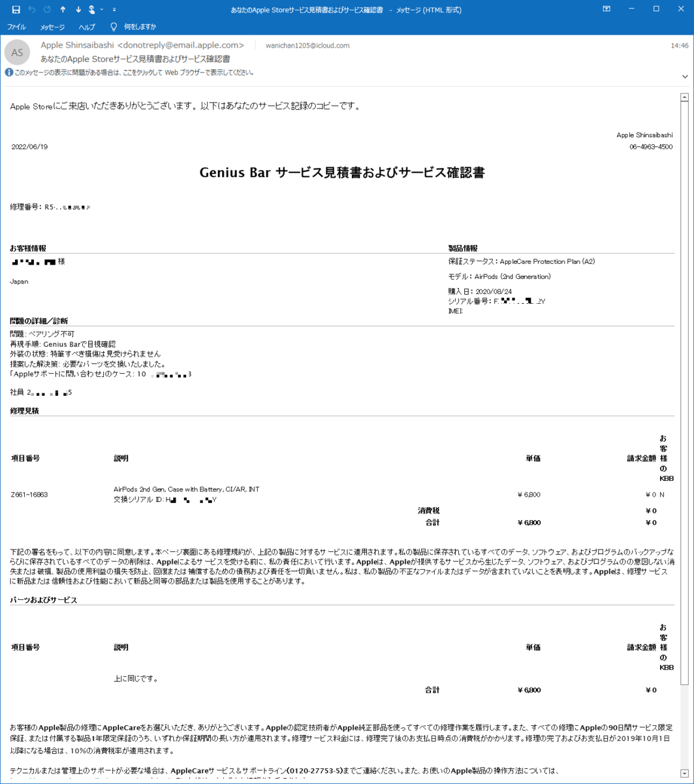The height and width of the screenshot is (784, 694).
Task: Click recipient wanichan1205@icloud.com
Action: [x=308, y=46]
